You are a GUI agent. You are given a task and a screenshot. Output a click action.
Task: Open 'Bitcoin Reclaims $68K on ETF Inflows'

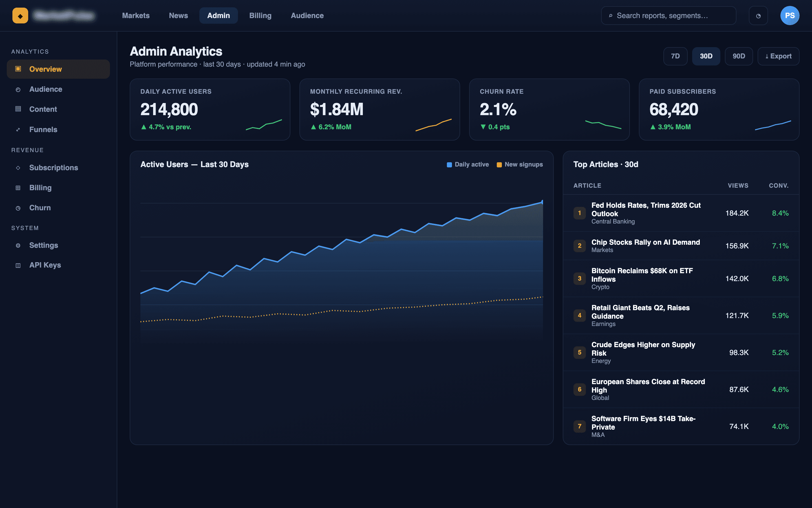(x=642, y=275)
